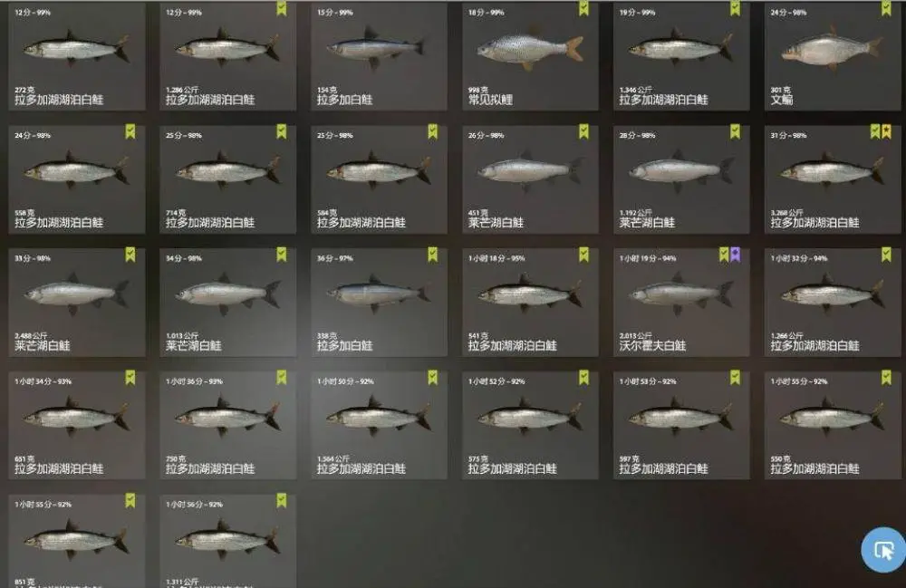The width and height of the screenshot is (906, 588).
Task: Click green checkmark badge on 1.564公斤 fish card
Action: [x=432, y=378]
